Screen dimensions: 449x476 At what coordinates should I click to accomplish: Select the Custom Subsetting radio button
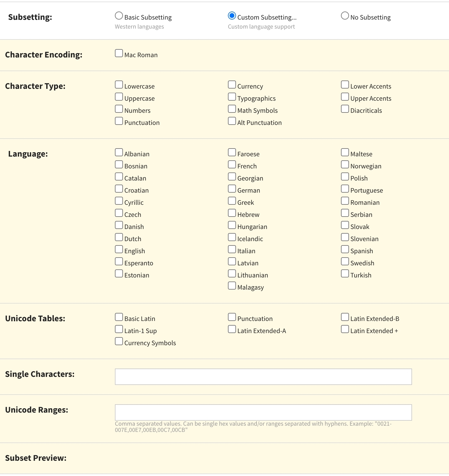[x=232, y=16]
